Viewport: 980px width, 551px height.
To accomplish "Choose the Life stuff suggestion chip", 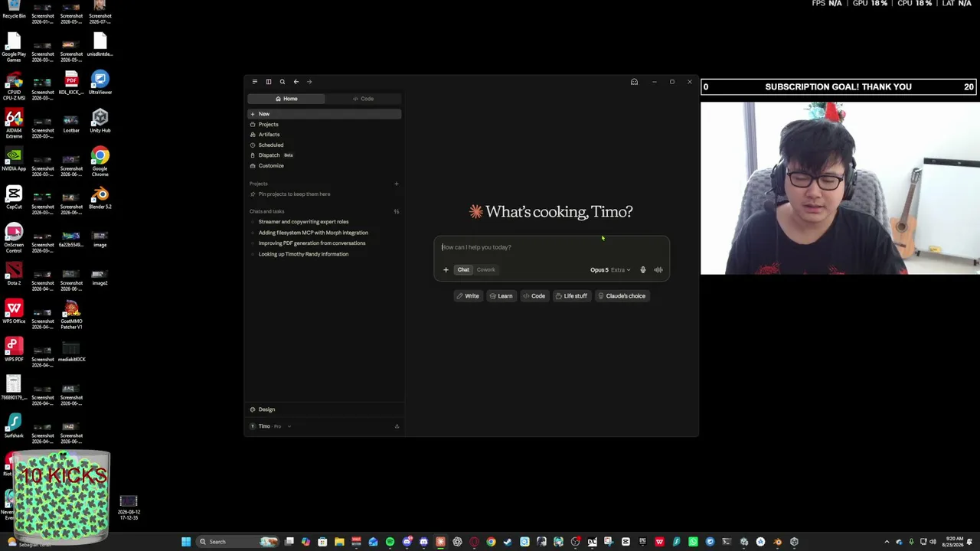I will coord(571,296).
